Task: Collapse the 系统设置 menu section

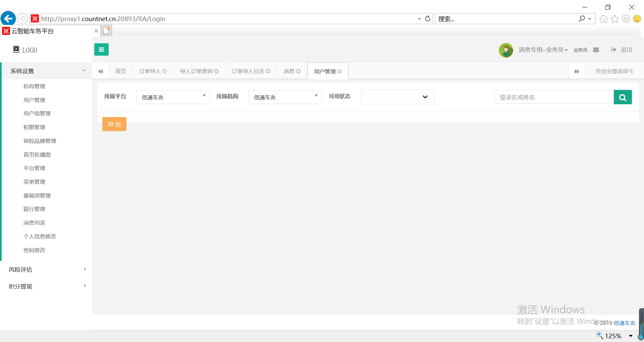Action: point(47,71)
